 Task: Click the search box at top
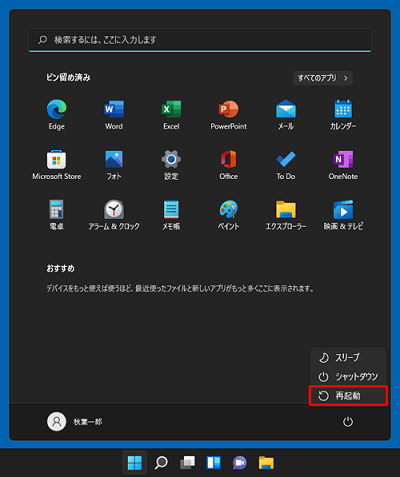[200, 40]
